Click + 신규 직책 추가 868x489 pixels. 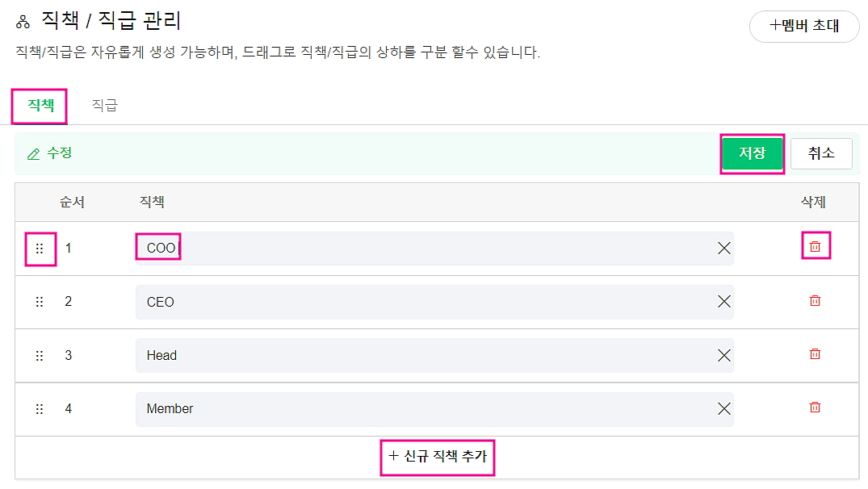(x=437, y=456)
